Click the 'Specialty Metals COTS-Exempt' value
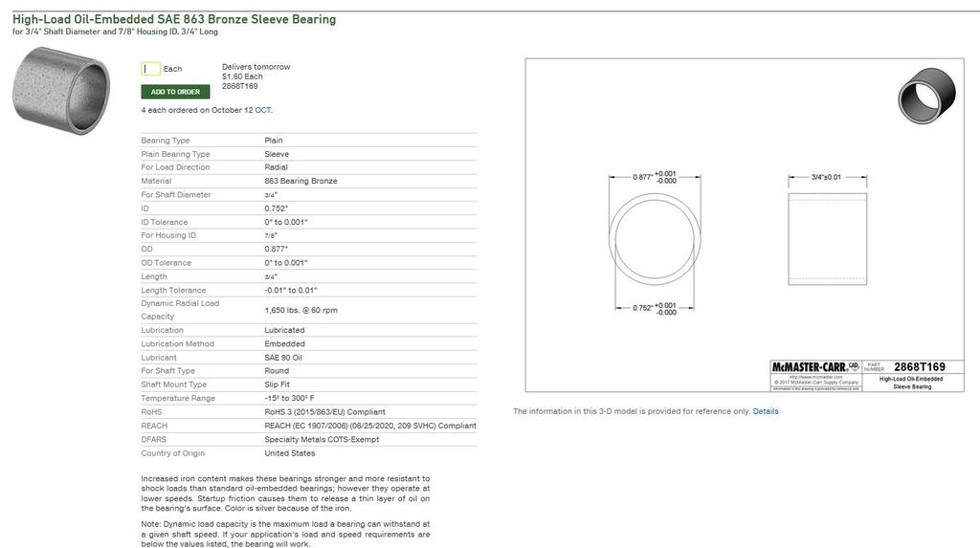Screen dimensions: 980x548 322,440
